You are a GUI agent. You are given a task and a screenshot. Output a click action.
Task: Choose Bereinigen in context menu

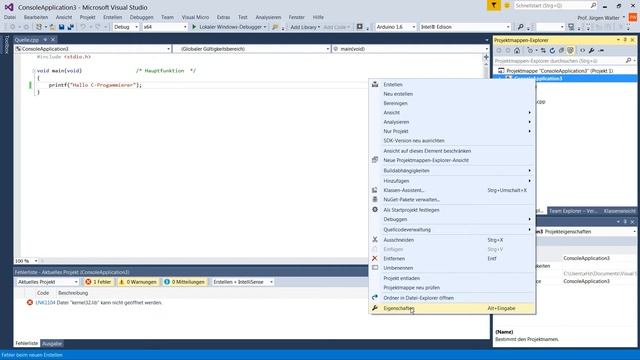coord(452,103)
